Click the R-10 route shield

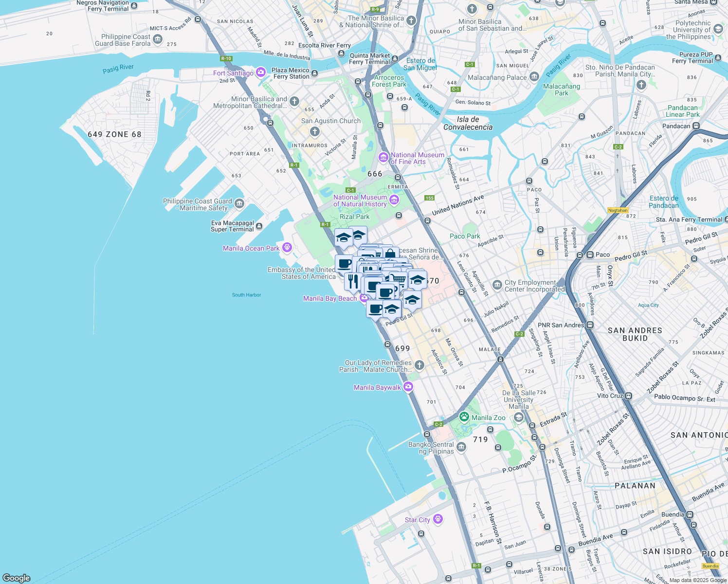tap(226, 58)
